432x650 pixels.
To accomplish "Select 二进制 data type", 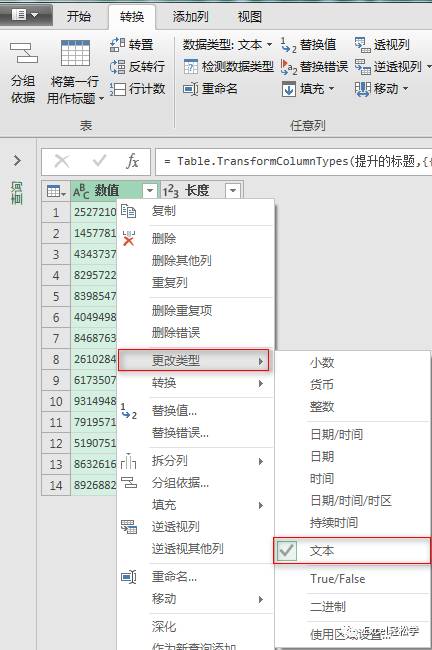I will click(328, 606).
